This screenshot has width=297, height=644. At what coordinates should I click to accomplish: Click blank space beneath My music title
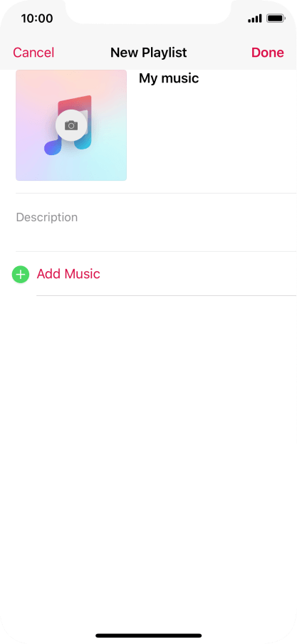[214, 135]
